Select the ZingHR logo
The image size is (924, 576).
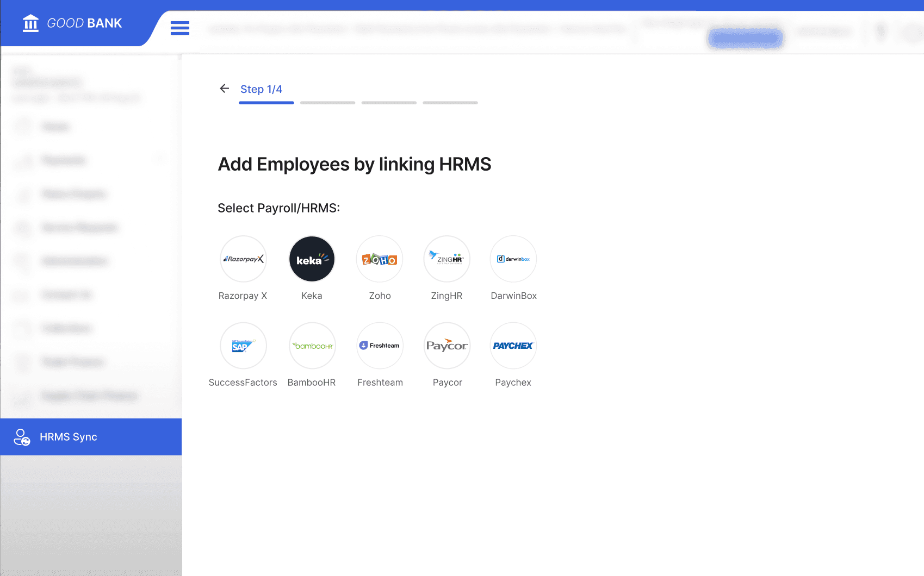(x=447, y=259)
